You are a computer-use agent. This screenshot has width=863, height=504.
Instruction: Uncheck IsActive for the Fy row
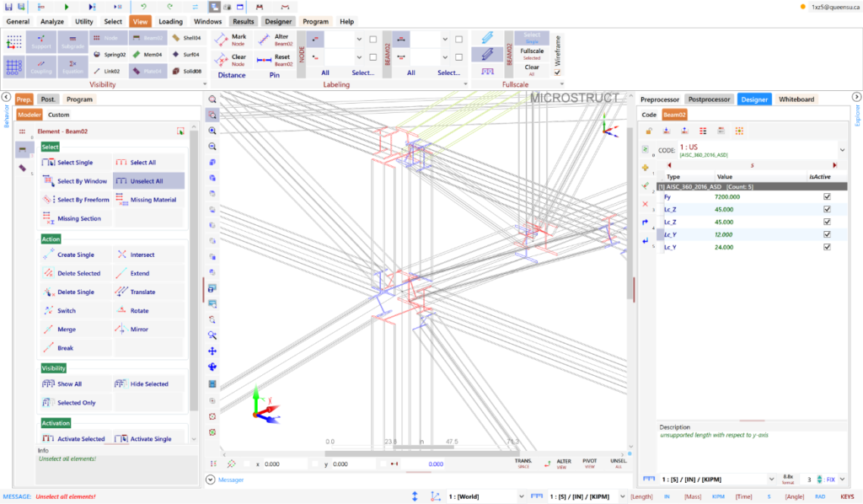click(827, 196)
